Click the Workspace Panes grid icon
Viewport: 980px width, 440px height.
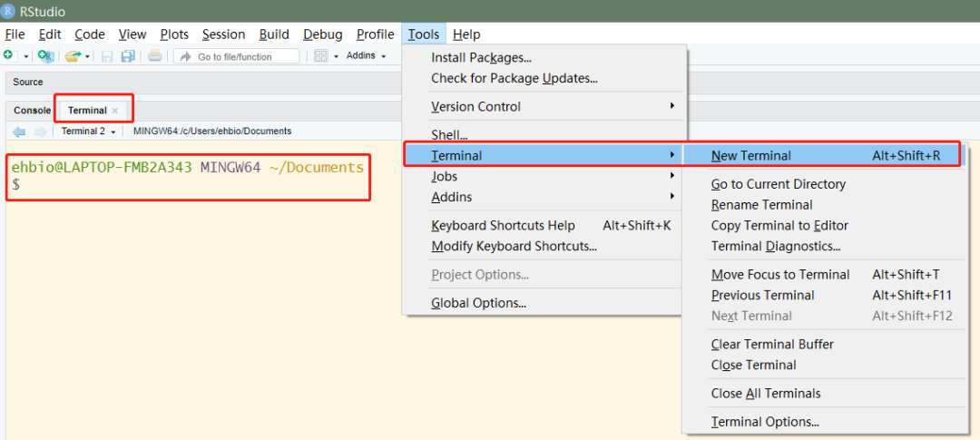320,56
